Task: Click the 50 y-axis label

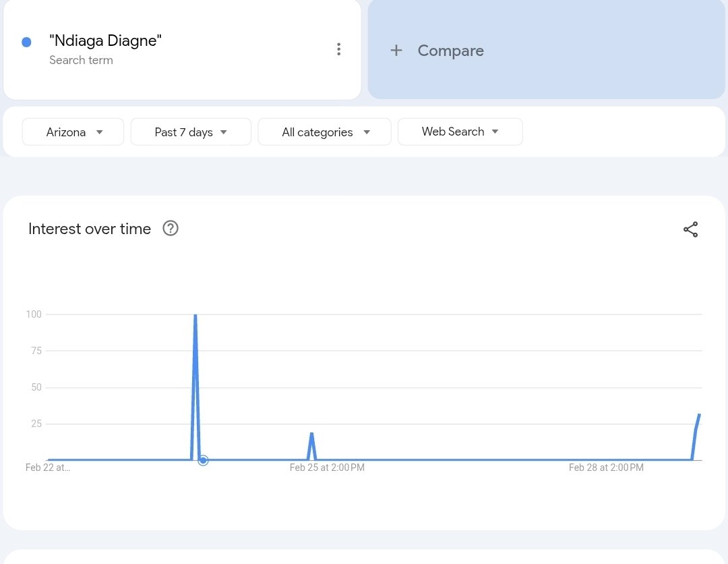Action: pos(36,387)
